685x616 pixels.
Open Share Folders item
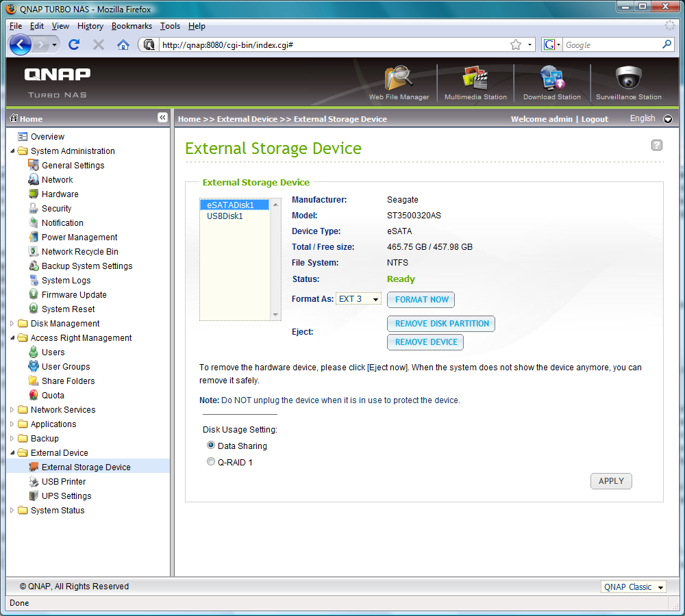(x=68, y=381)
